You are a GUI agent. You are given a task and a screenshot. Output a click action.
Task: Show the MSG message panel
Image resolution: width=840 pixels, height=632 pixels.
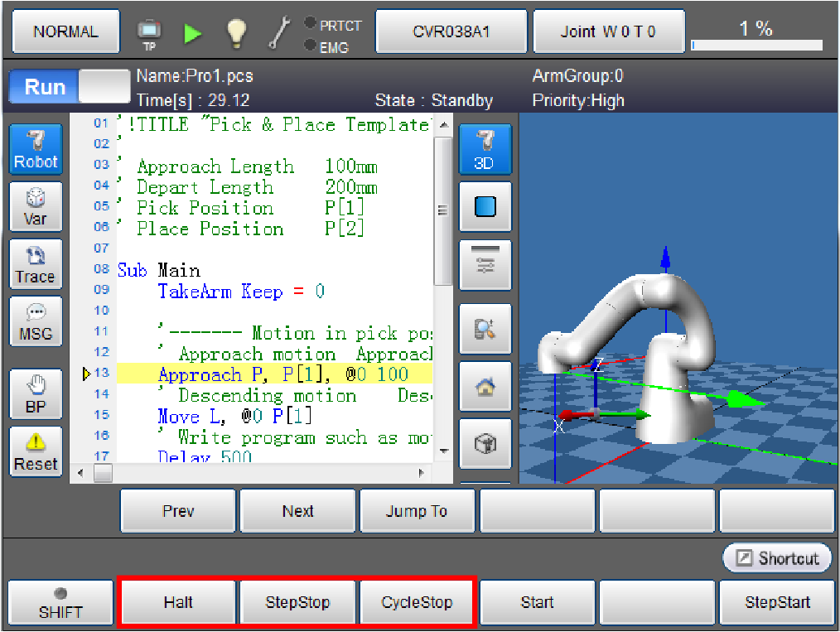tap(36, 322)
